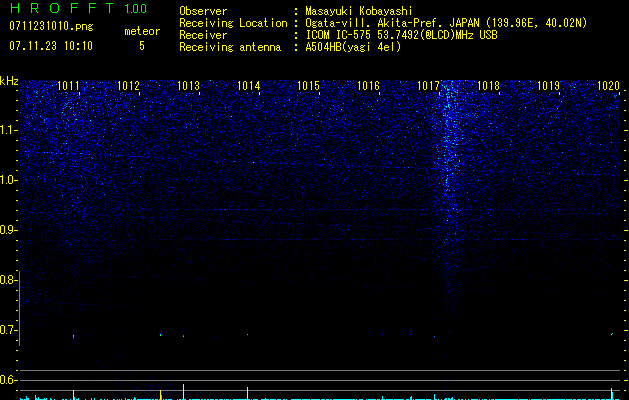Click the date stamp 07.11.23 10:10
The height and width of the screenshot is (400, 629).
pos(51,46)
